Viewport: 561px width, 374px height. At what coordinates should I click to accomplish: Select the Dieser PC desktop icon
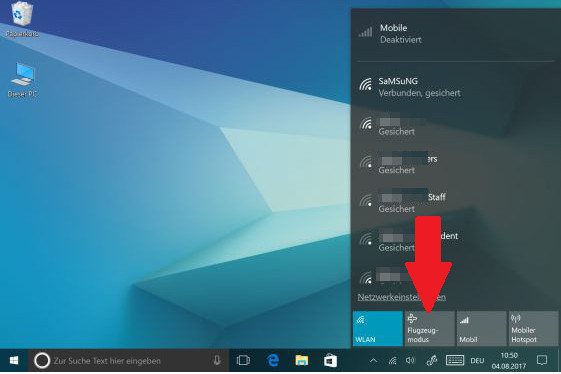point(22,80)
